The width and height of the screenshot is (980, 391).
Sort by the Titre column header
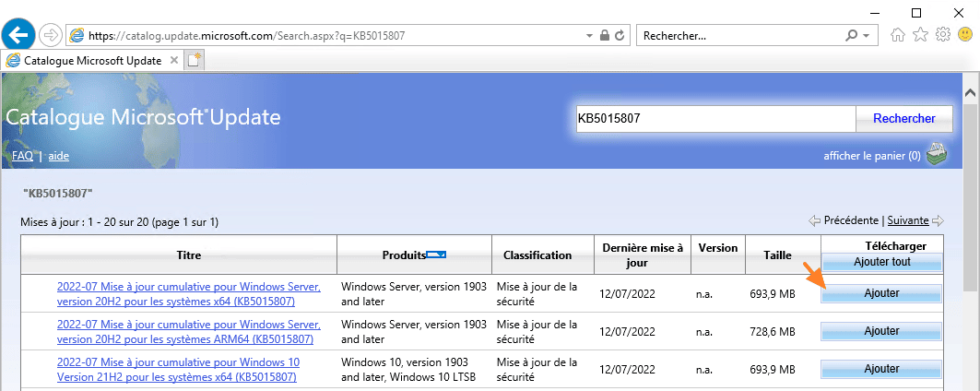(189, 255)
